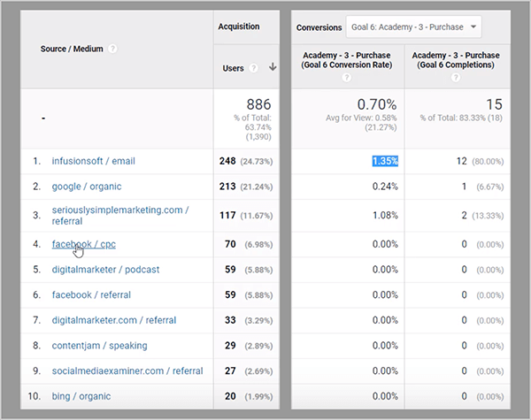
Task: Click the facebook / cpc link
Action: click(x=84, y=244)
